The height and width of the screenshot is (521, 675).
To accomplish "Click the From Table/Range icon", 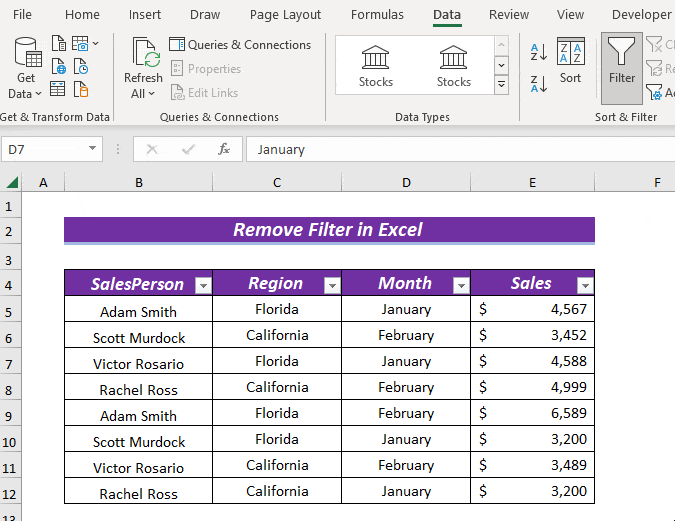I will tap(58, 90).
